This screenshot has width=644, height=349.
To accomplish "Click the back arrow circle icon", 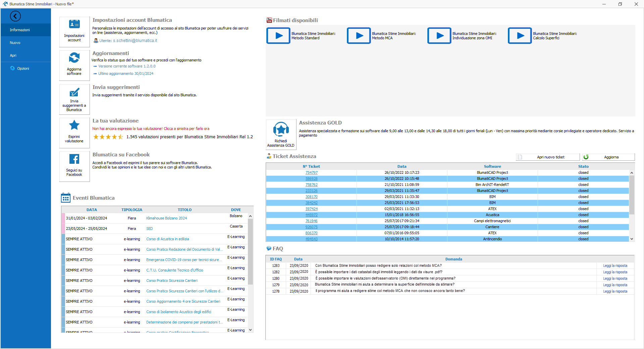I will point(15,16).
